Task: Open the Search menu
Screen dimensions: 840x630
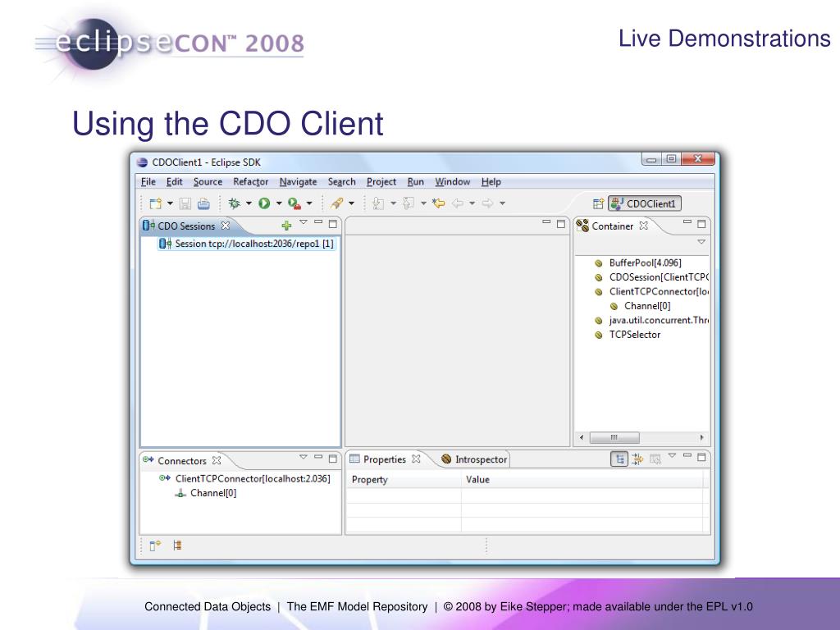Action: (x=342, y=181)
